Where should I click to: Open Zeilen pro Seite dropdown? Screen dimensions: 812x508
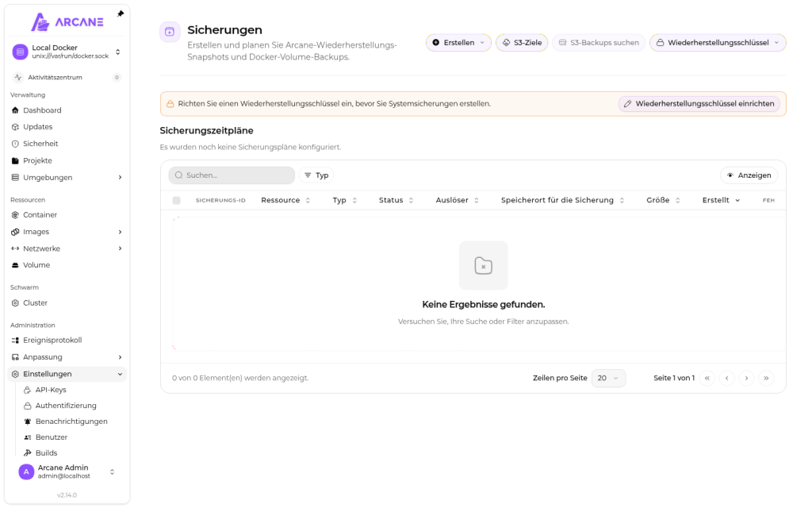point(608,378)
